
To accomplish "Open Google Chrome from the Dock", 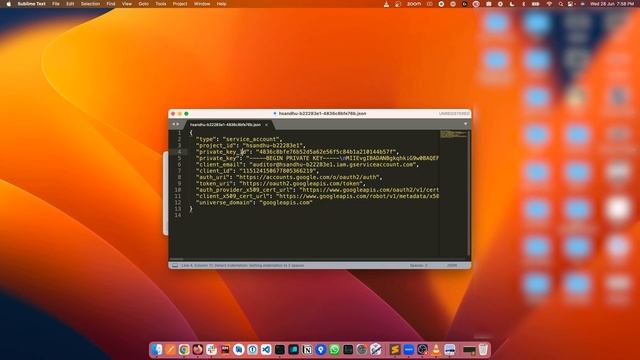I will (x=184, y=349).
